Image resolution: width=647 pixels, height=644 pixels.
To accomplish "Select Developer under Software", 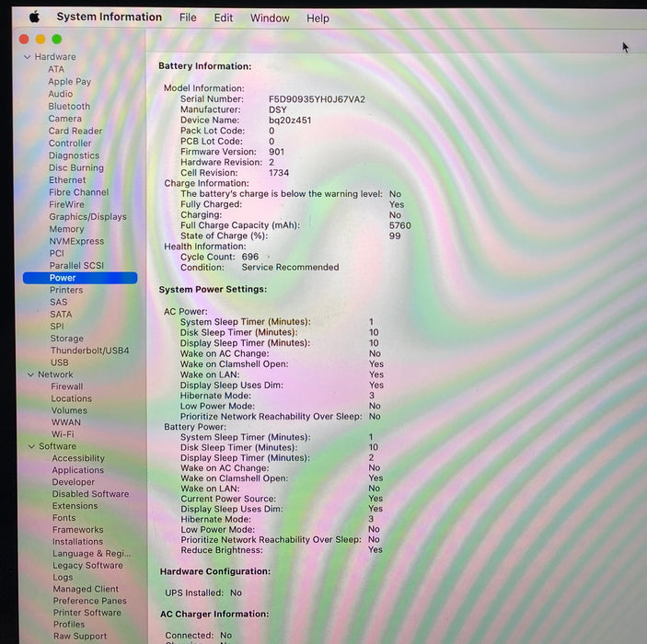I will pos(74,483).
